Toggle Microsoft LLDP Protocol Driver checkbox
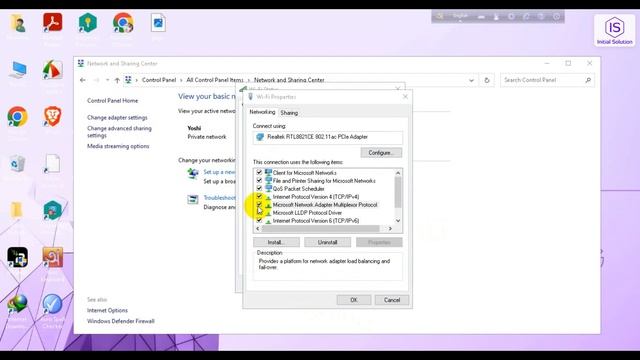 259,212
